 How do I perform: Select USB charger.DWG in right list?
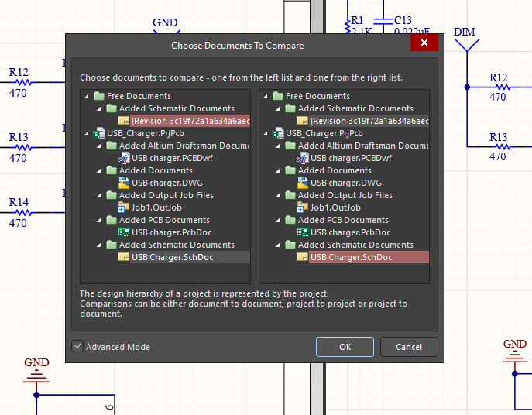point(346,183)
